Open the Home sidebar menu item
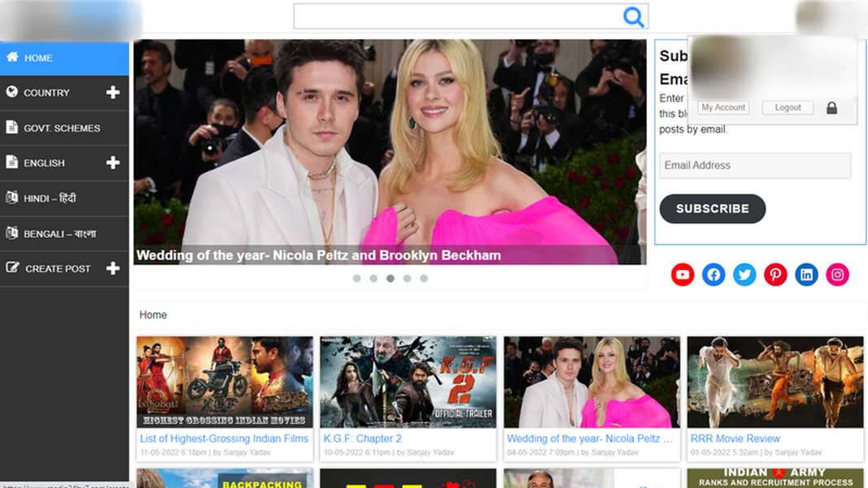Screen dimensions: 868x488 (x=64, y=58)
